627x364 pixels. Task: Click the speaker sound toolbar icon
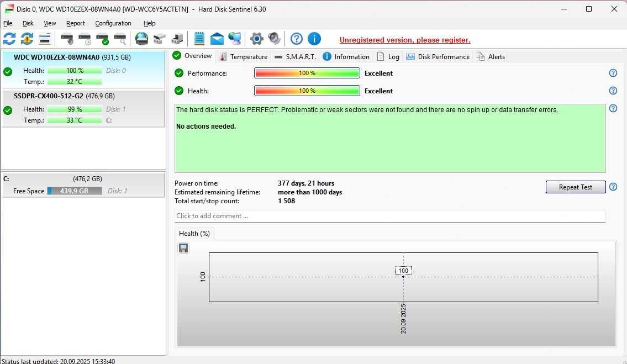click(275, 39)
